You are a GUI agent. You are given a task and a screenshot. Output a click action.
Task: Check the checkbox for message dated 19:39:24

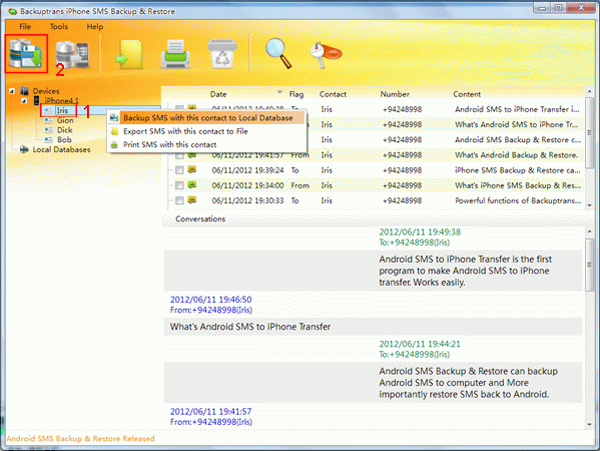[x=179, y=170]
